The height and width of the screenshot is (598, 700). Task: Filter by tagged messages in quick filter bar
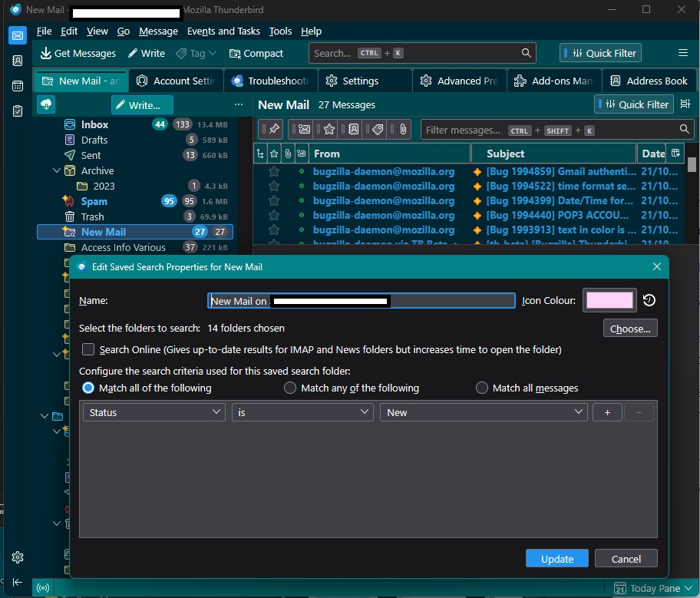coord(378,130)
